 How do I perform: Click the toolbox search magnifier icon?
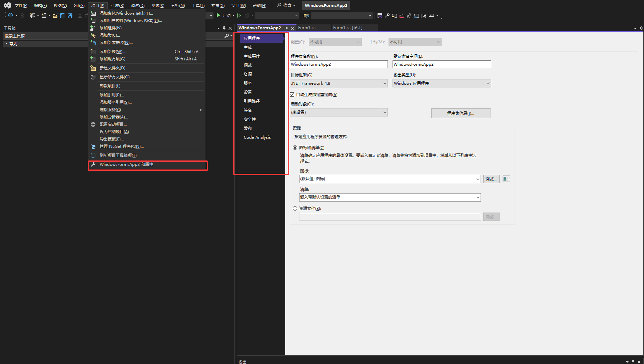tap(227, 36)
